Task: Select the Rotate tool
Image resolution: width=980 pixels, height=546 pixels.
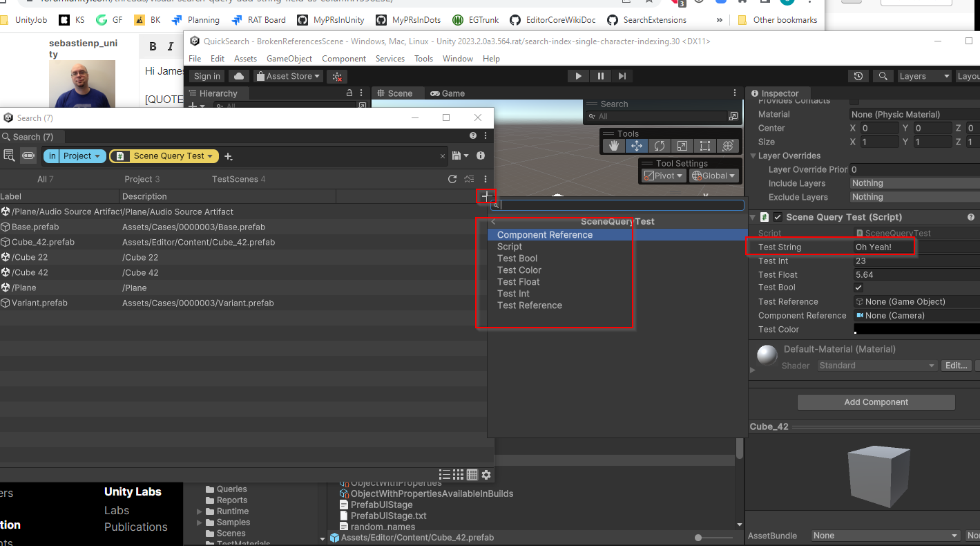Action: tap(659, 145)
